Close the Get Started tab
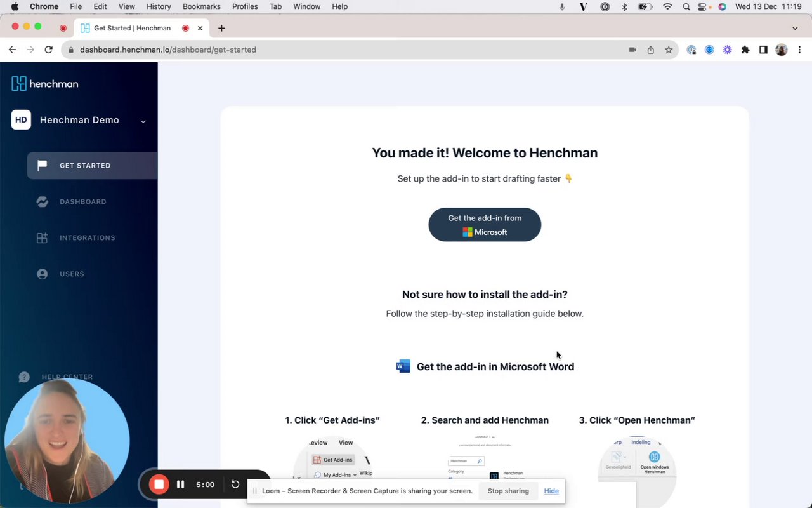The height and width of the screenshot is (508, 812). point(200,28)
